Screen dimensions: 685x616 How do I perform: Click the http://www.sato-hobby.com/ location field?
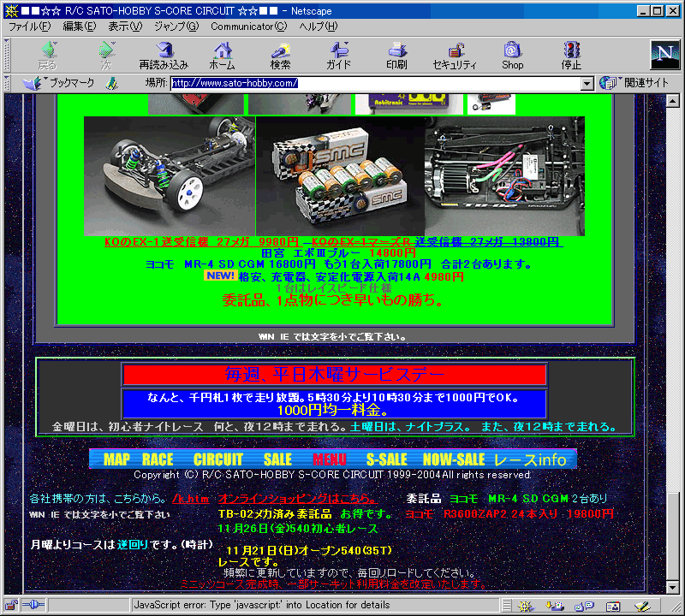[x=376, y=83]
